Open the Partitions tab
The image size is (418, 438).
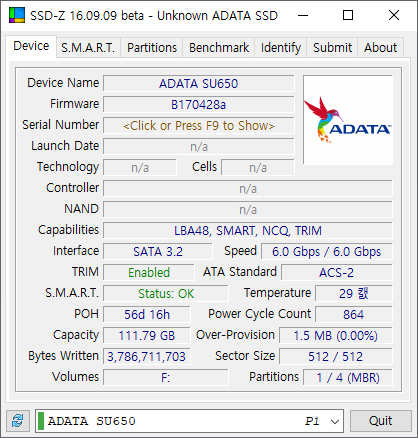point(152,48)
